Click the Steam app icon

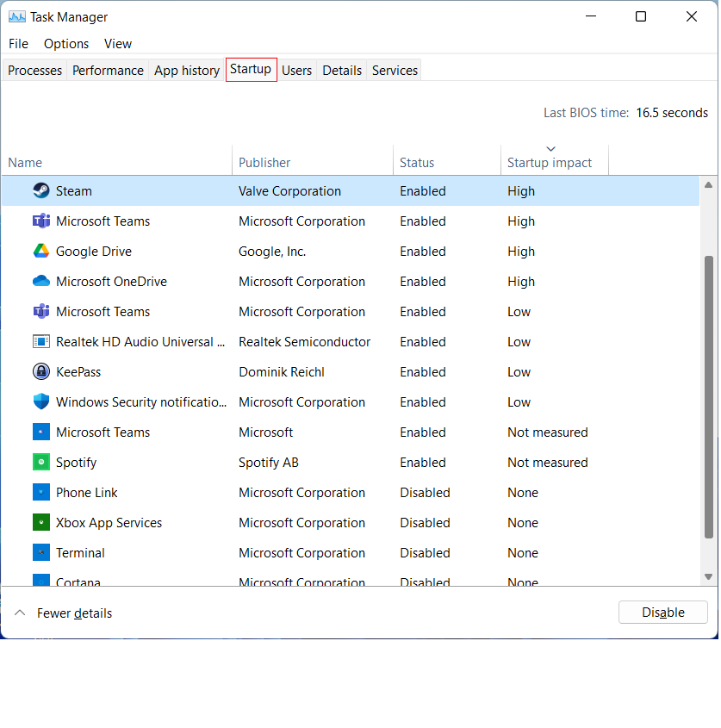tap(41, 191)
